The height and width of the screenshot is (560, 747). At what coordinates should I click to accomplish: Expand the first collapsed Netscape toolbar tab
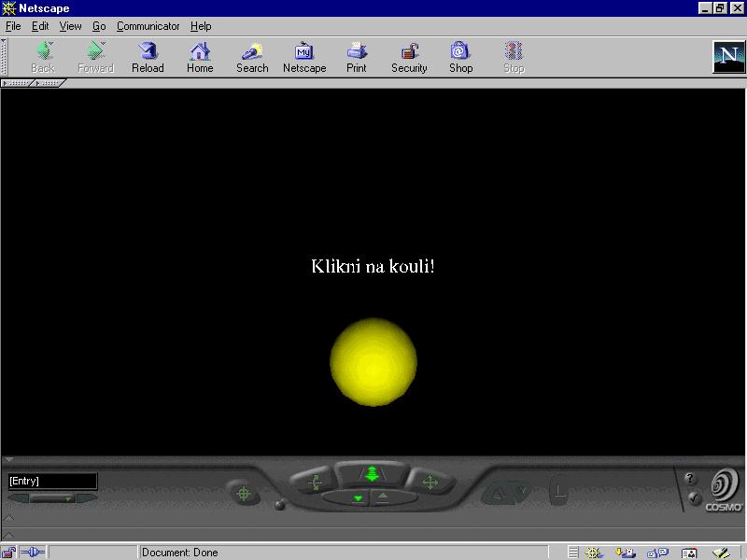(x=17, y=83)
